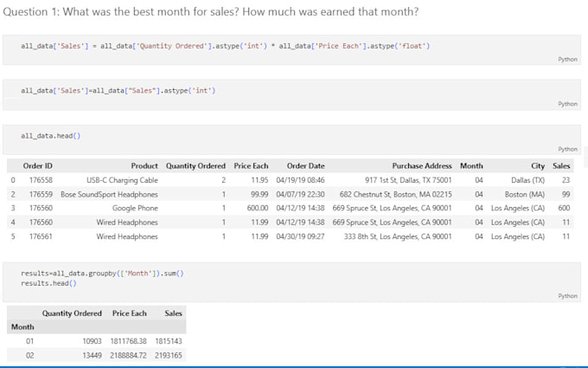Select the price '99.99' cell

(259, 195)
